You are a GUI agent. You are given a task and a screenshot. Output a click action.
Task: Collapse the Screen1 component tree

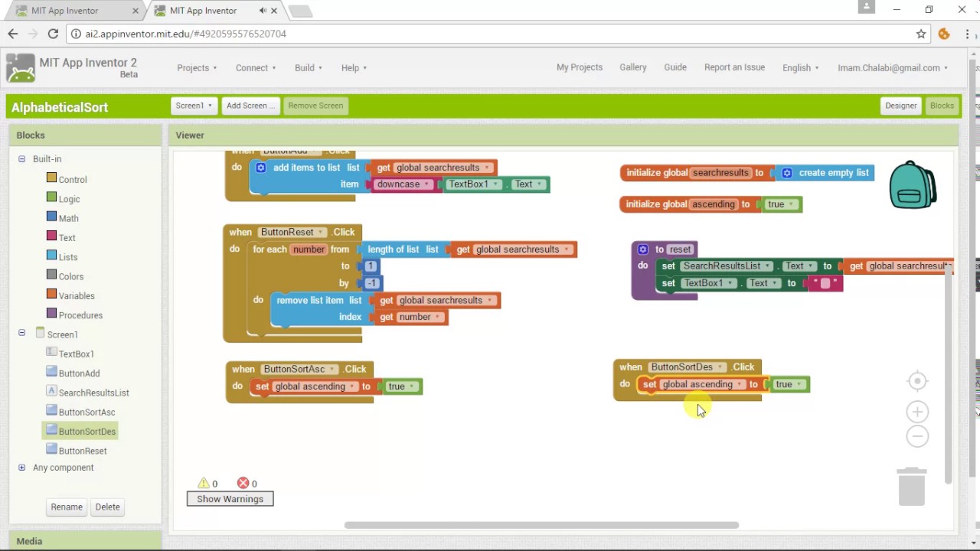pyautogui.click(x=21, y=333)
